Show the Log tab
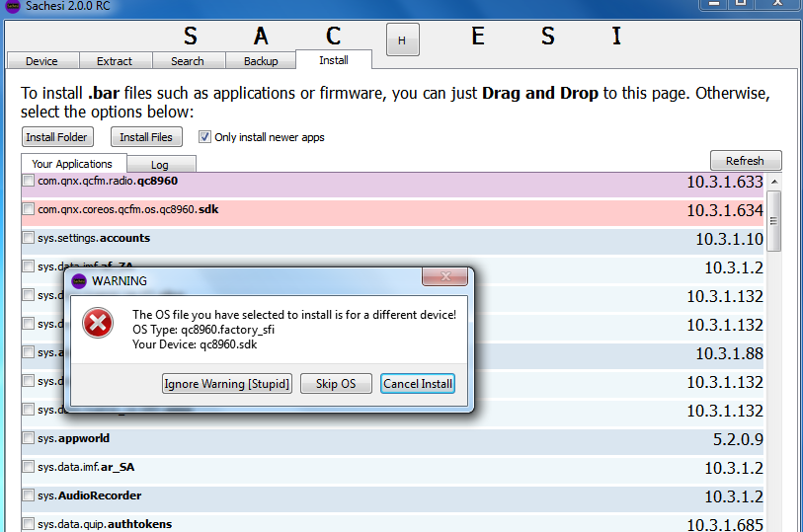The image size is (803, 532). [x=160, y=165]
